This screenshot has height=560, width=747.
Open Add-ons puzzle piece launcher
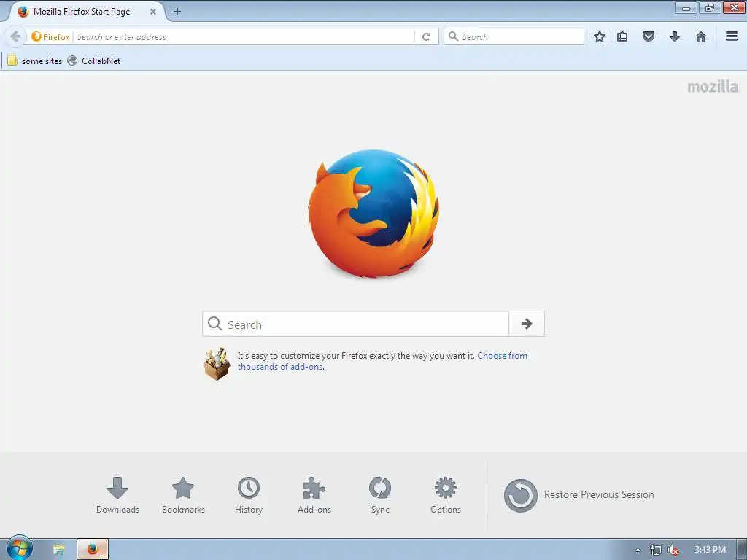coord(314,495)
